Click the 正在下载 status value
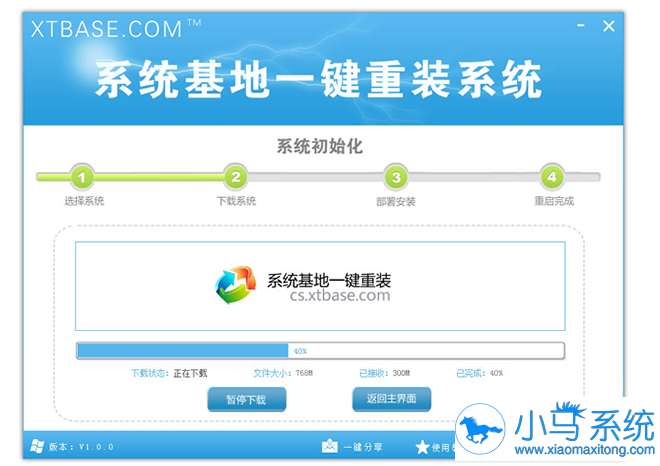This screenshot has width=660, height=466. click(x=190, y=373)
